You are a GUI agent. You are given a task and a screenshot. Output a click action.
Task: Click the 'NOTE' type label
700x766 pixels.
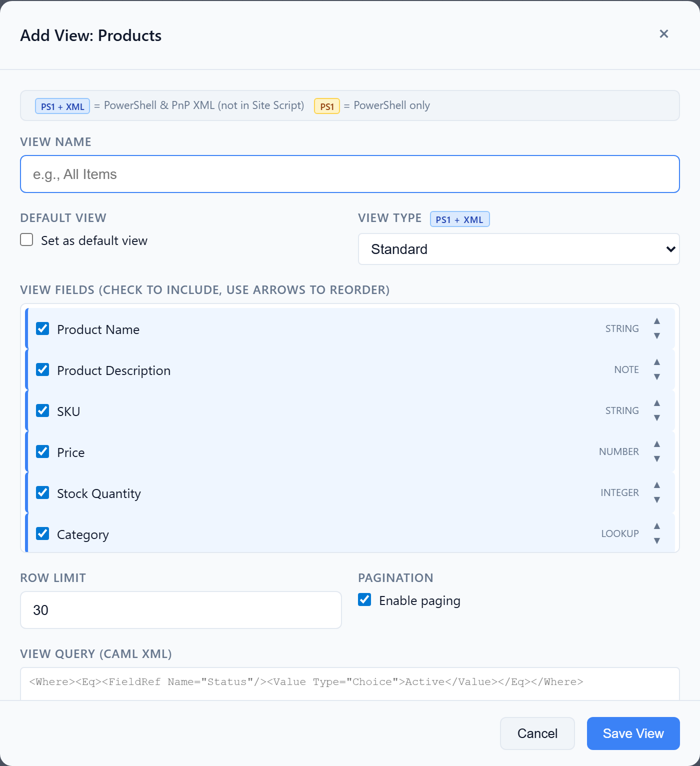click(x=626, y=369)
